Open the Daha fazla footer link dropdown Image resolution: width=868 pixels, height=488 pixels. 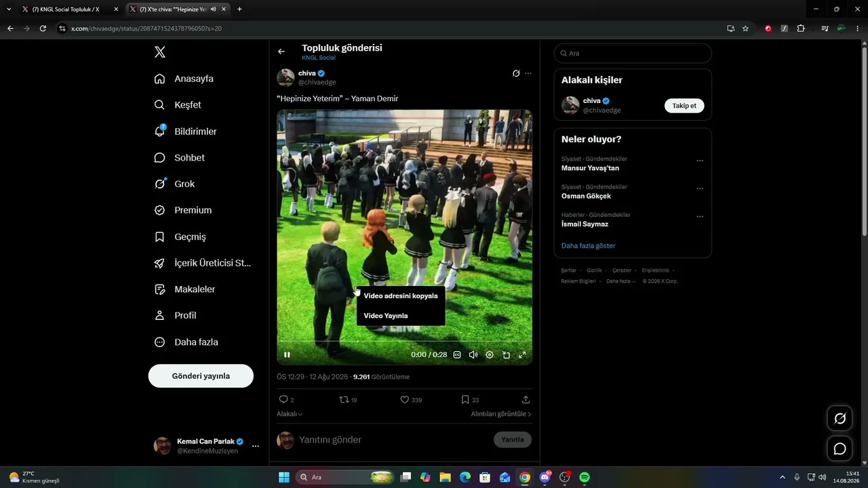click(x=620, y=281)
